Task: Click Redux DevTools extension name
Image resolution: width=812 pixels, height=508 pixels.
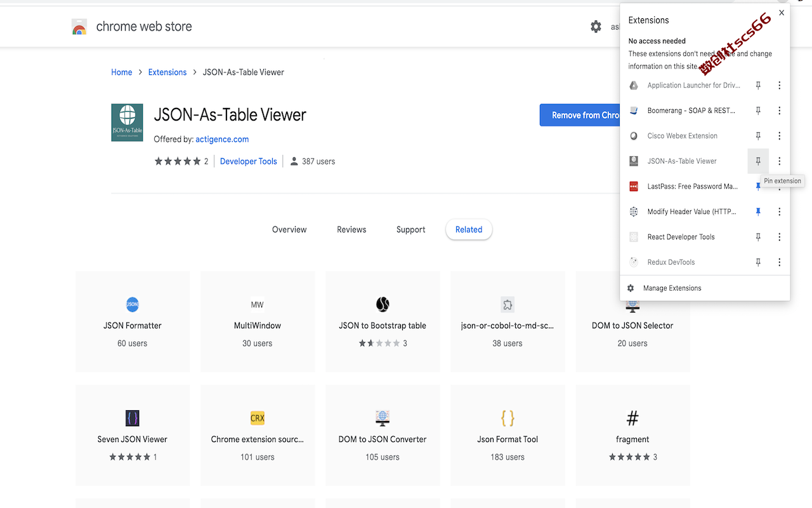Action: 671,262
